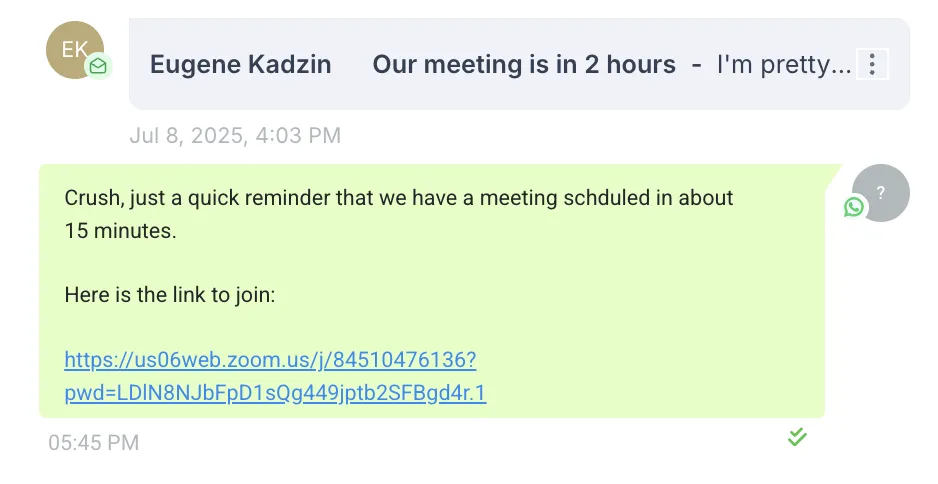Click the green double checkmark read receipt
Screen dimensions: 938x484
click(x=797, y=437)
